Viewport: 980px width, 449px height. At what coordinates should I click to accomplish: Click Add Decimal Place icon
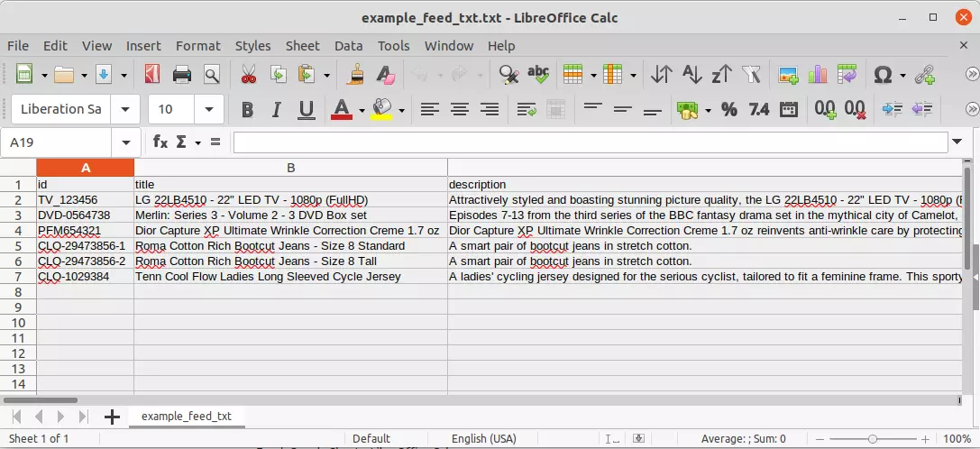825,109
